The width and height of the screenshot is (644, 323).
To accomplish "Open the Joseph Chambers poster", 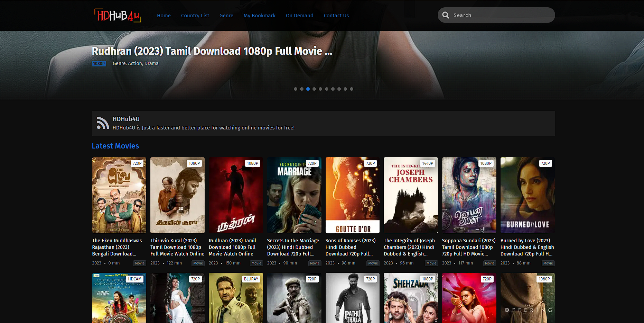I will (411, 195).
